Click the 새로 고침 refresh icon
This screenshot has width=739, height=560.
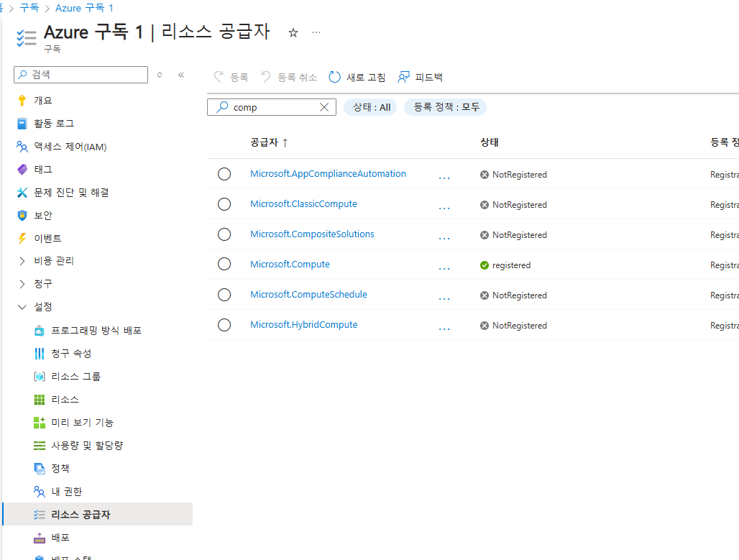pos(335,77)
